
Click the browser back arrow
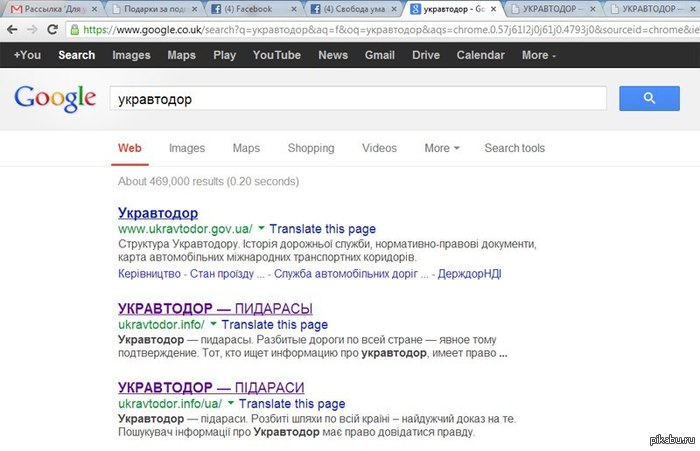[x=12, y=30]
